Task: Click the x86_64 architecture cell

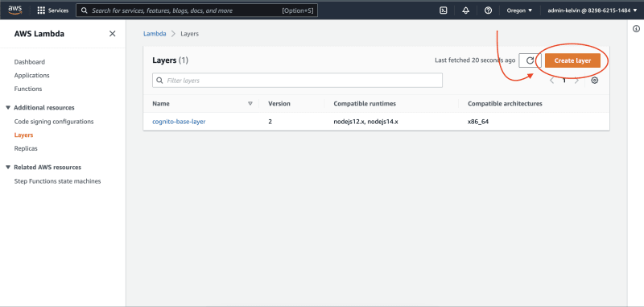Action: point(478,122)
